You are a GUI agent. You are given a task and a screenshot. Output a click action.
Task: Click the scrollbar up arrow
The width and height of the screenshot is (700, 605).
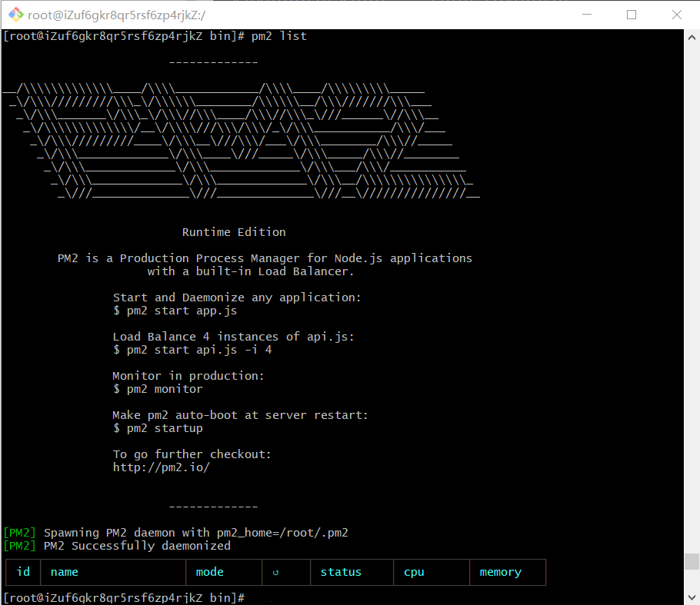pos(692,38)
